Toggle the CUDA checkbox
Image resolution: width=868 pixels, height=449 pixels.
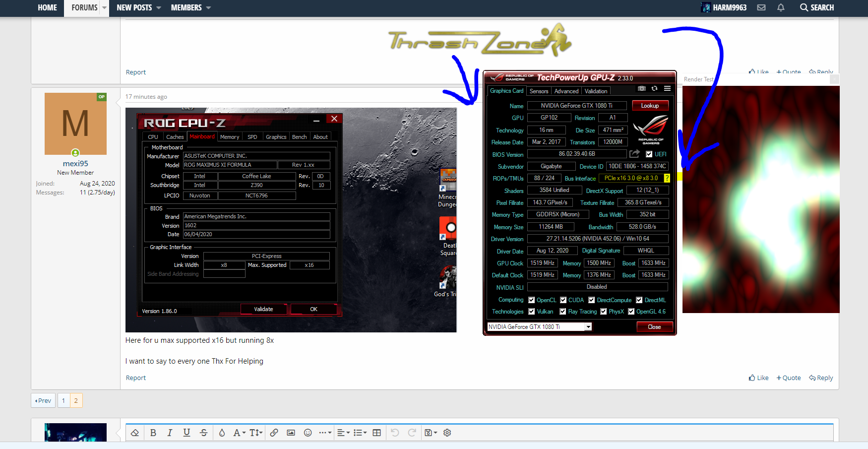pyautogui.click(x=563, y=300)
